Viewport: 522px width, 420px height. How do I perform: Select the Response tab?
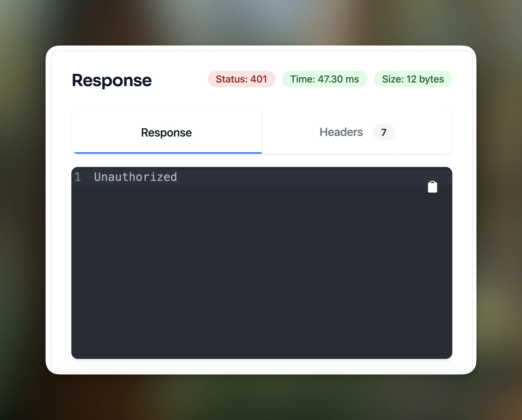click(x=166, y=132)
